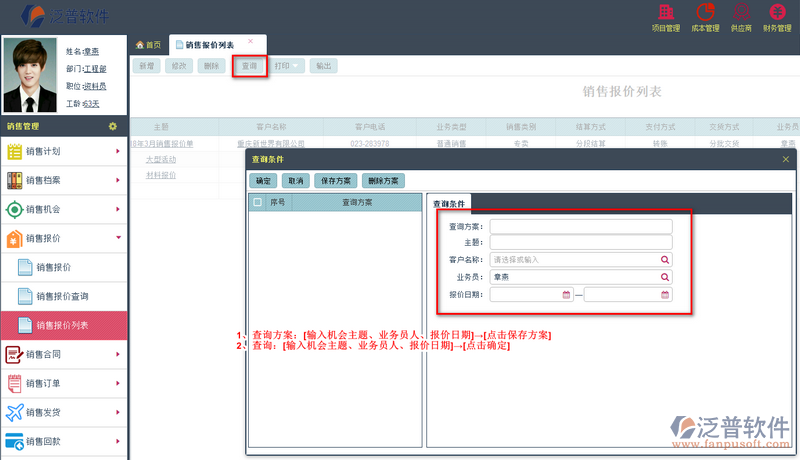Expand the 销售发货 menu arrow

(x=118, y=412)
